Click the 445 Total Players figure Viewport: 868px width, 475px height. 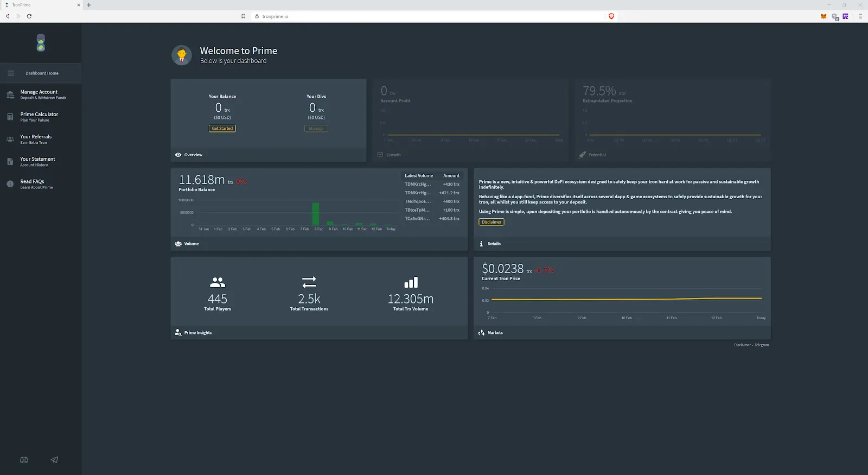click(x=218, y=299)
